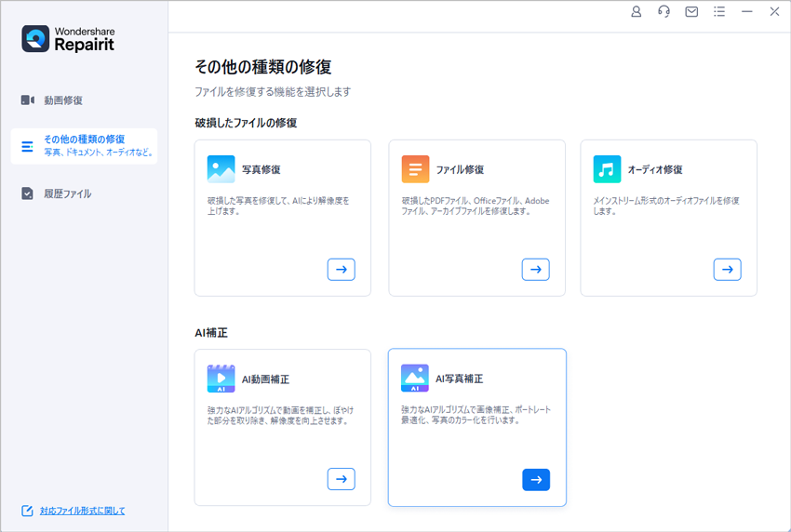Viewport: 791px width, 532px height.
Task: Click the AI動画補正 icon
Action: [221, 379]
